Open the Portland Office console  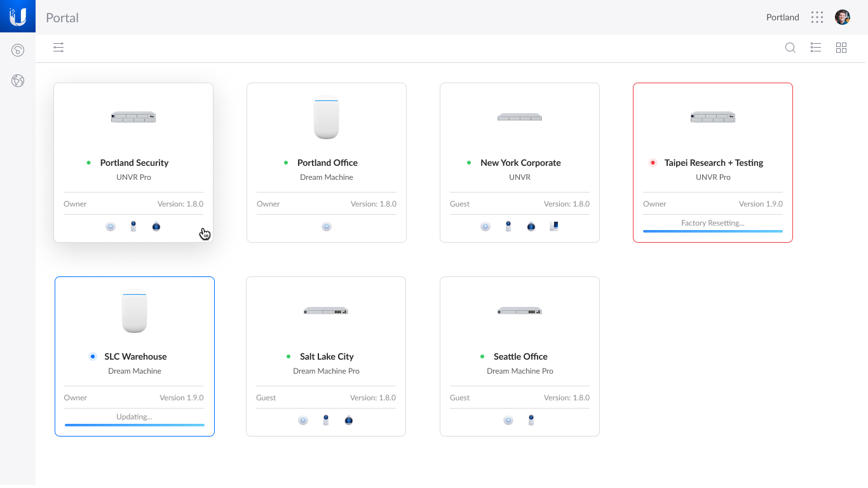(327, 163)
